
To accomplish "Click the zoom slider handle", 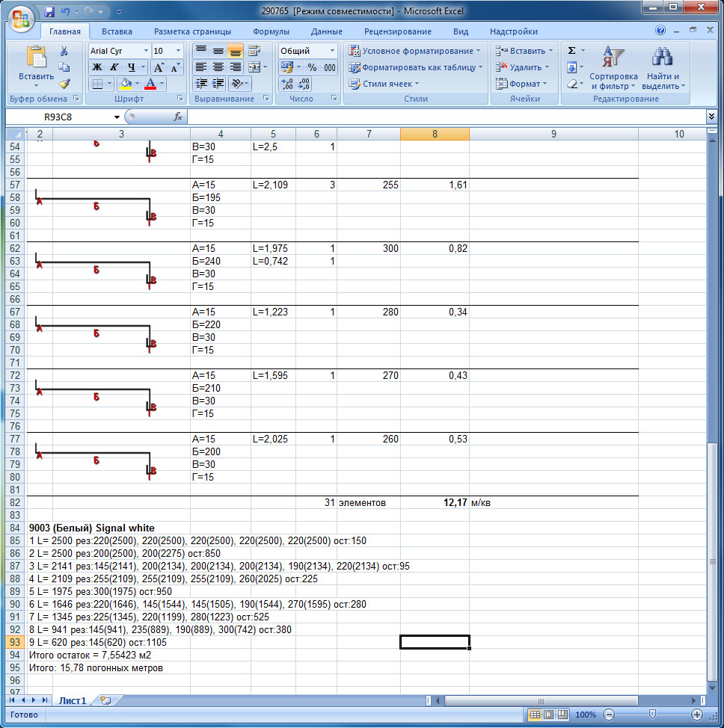I will (x=652, y=715).
